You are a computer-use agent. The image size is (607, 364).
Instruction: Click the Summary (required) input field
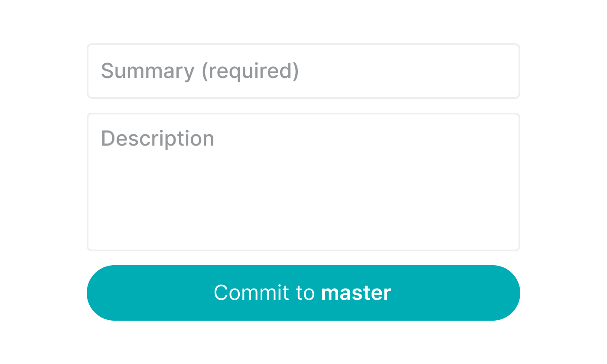(x=303, y=71)
